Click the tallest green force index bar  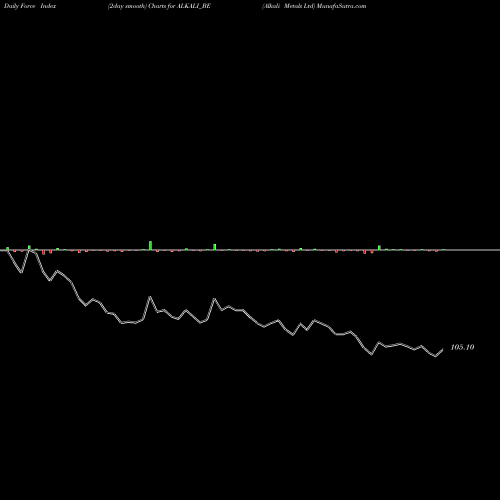pos(150,245)
